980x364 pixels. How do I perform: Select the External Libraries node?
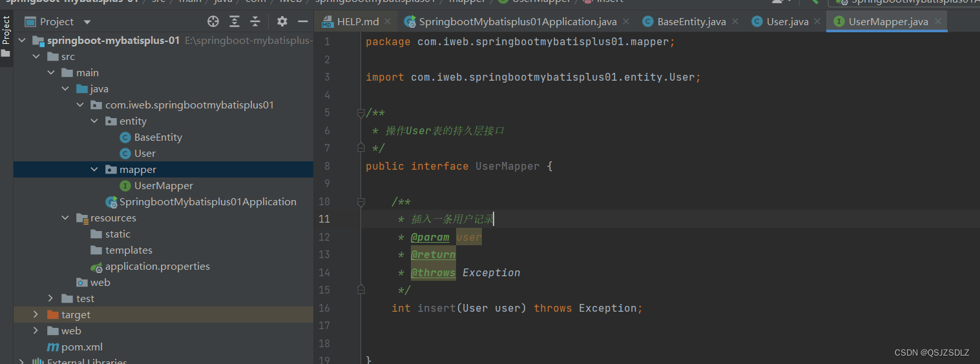tap(87, 360)
